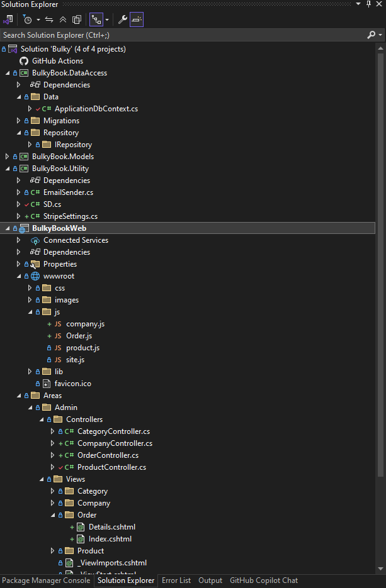Expand the Migrations folder

pyautogui.click(x=18, y=121)
